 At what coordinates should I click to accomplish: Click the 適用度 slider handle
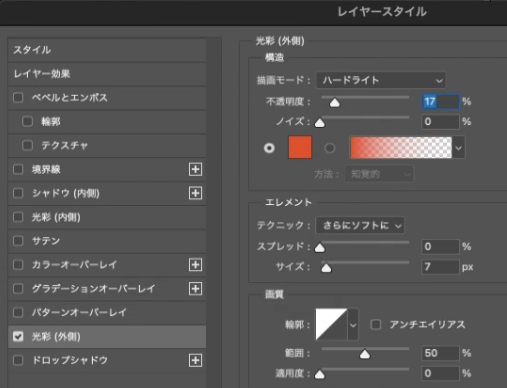[320, 374]
